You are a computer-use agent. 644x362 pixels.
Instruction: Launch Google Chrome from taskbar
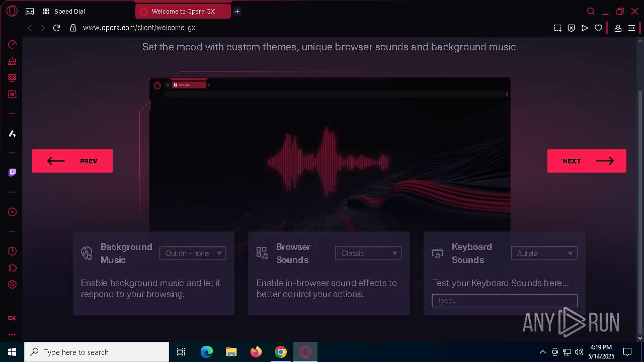click(281, 352)
